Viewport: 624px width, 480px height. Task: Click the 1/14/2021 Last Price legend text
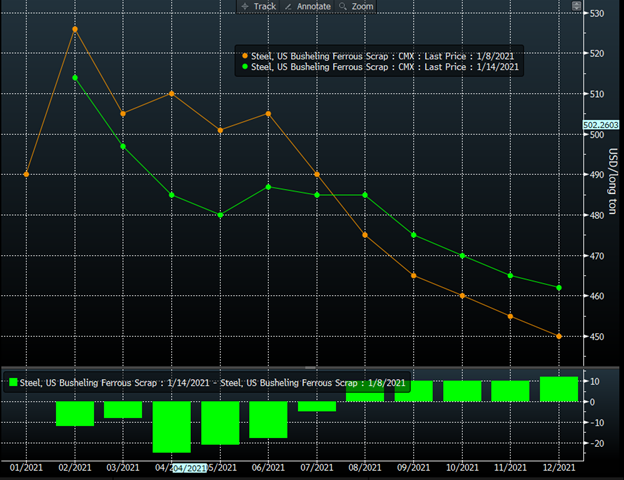tap(387, 67)
